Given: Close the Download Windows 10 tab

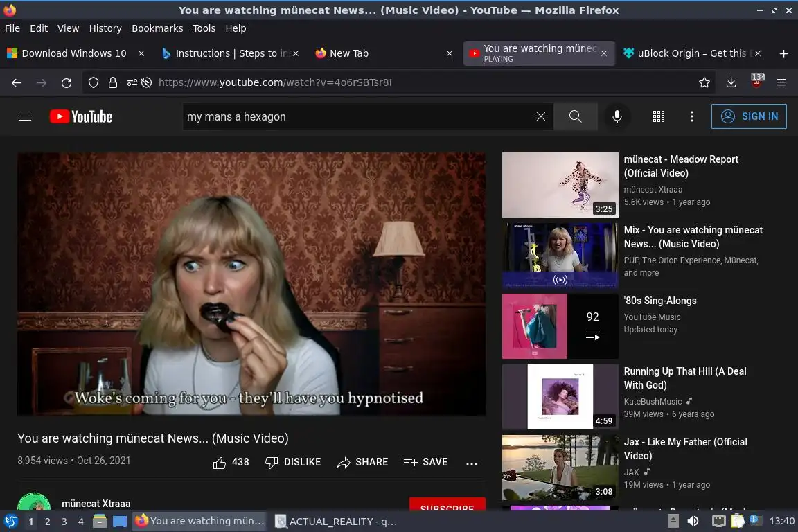Looking at the screenshot, I should coord(141,53).
